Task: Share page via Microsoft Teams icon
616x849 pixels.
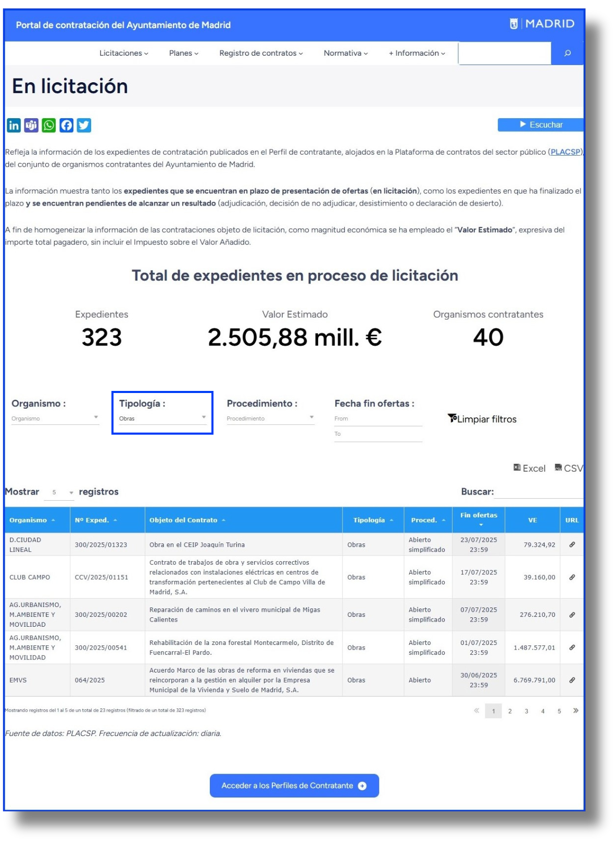Action: point(31,125)
